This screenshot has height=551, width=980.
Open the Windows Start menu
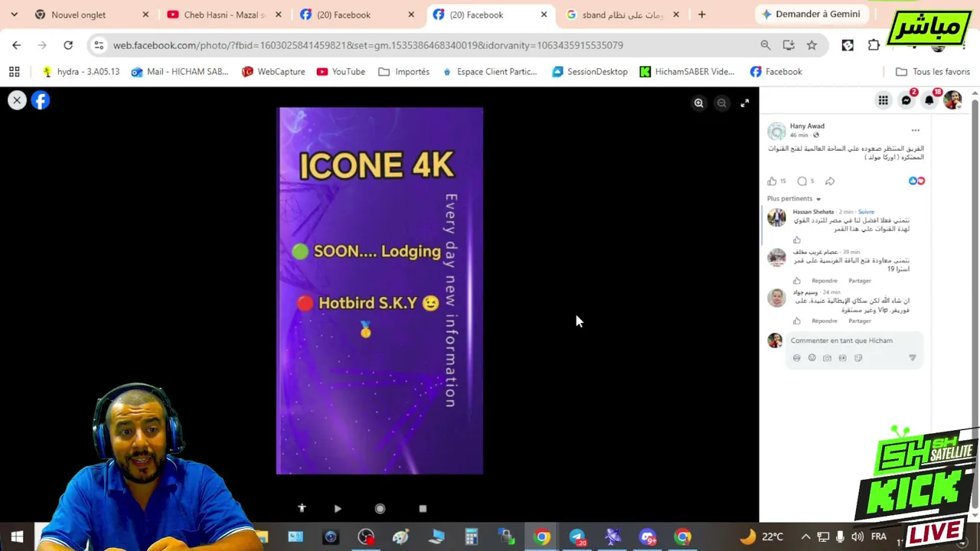click(x=17, y=537)
